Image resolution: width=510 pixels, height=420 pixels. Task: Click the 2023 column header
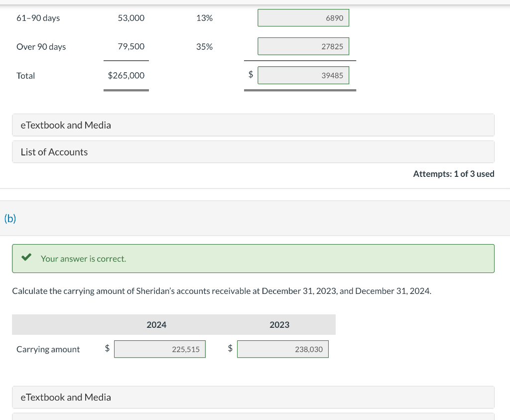click(279, 325)
